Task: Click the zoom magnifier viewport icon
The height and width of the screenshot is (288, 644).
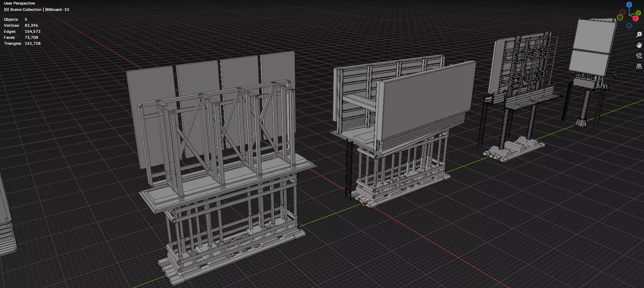Action: click(x=639, y=35)
